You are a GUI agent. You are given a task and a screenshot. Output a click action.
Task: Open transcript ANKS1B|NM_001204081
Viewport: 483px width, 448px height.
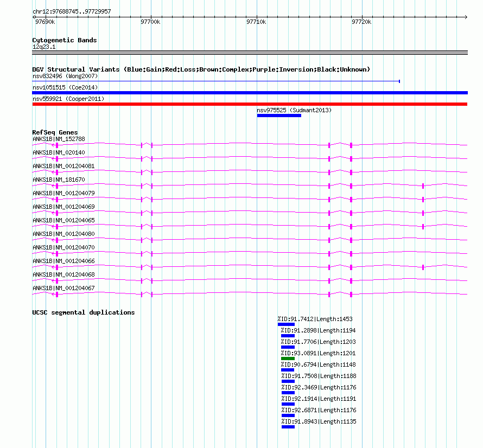63,167
